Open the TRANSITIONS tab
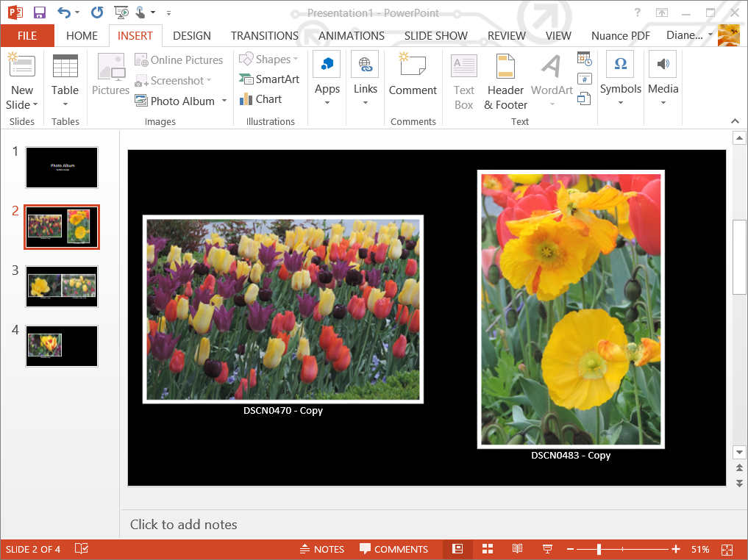Image resolution: width=748 pixels, height=560 pixels. coord(264,35)
